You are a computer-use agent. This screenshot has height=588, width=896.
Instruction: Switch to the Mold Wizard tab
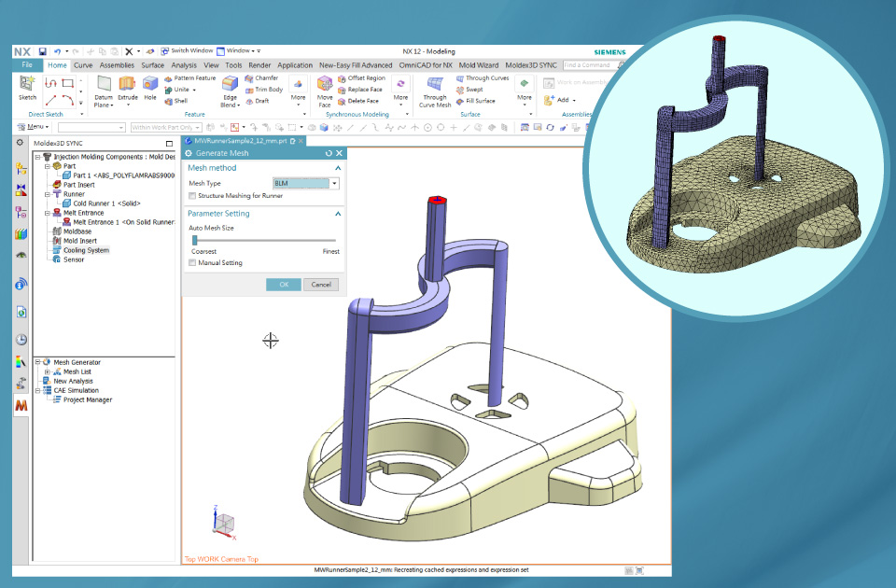pyautogui.click(x=478, y=65)
